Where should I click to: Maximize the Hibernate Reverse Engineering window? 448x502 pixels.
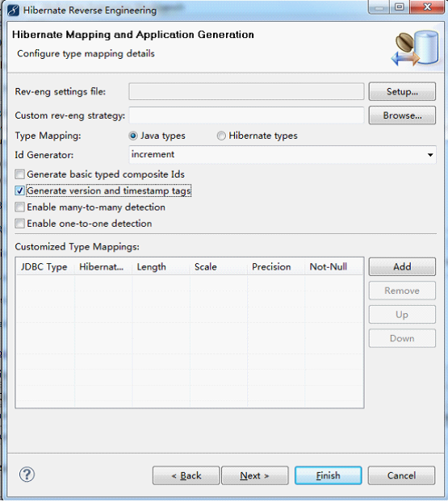coord(400,7)
